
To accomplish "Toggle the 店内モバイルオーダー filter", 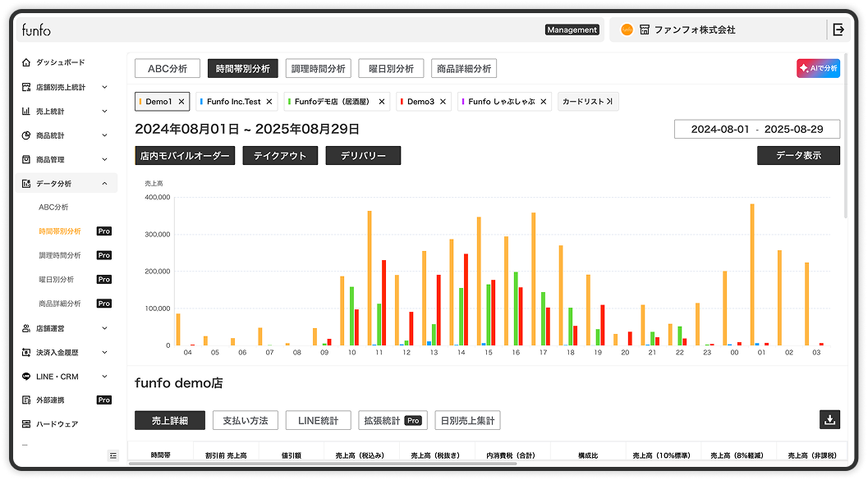I will [185, 156].
